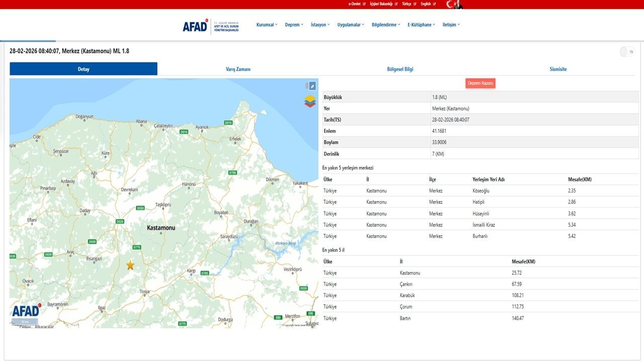Expand the E-Kütüphane dropdown

[420, 24]
